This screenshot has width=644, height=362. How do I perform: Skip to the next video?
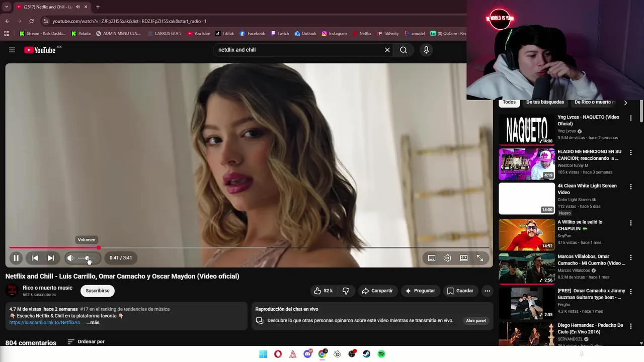(51, 258)
